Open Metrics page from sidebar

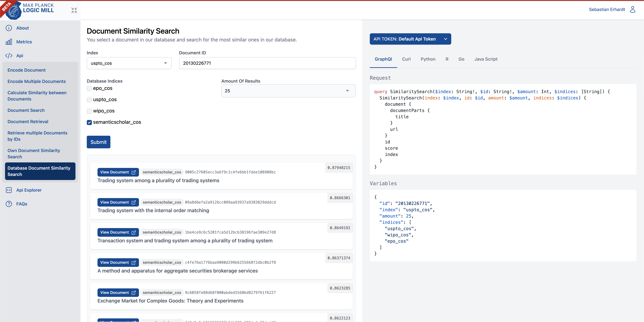(24, 42)
